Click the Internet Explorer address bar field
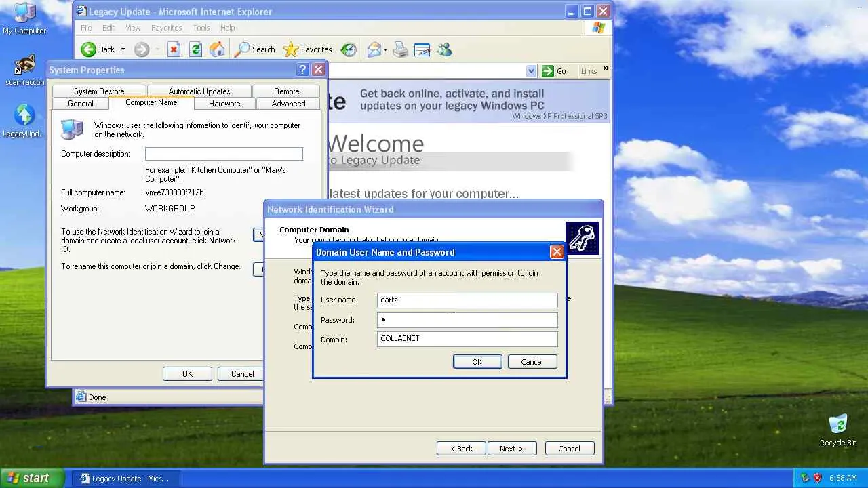 (x=426, y=71)
